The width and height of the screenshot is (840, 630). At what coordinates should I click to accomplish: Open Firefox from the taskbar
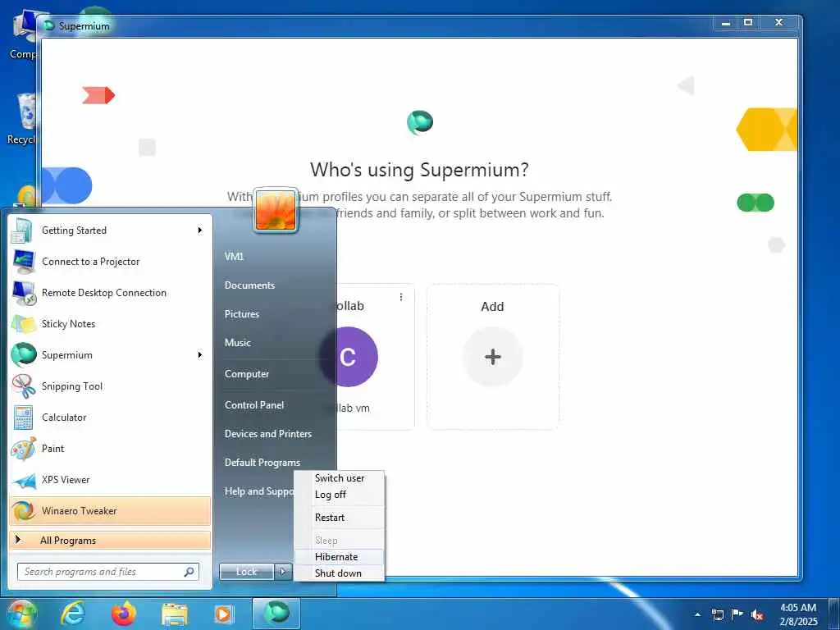point(124,614)
